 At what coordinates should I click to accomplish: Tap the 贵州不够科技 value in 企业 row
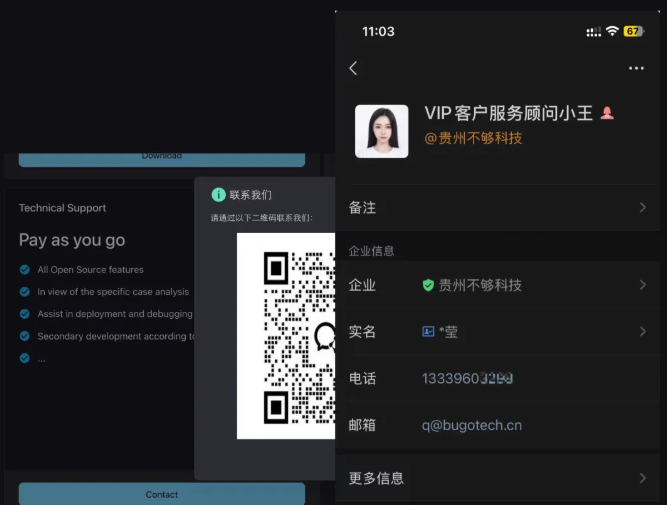480,285
